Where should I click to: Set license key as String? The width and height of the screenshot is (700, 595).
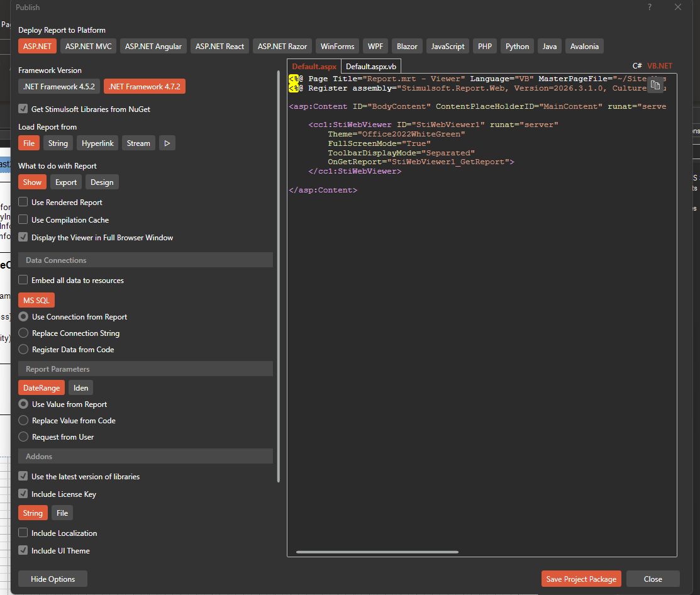click(33, 513)
